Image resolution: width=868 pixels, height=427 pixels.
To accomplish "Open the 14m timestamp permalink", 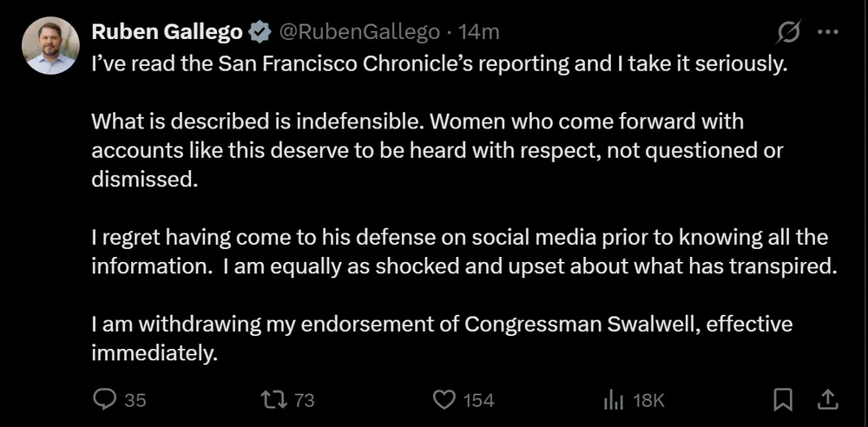I will pyautogui.click(x=478, y=32).
